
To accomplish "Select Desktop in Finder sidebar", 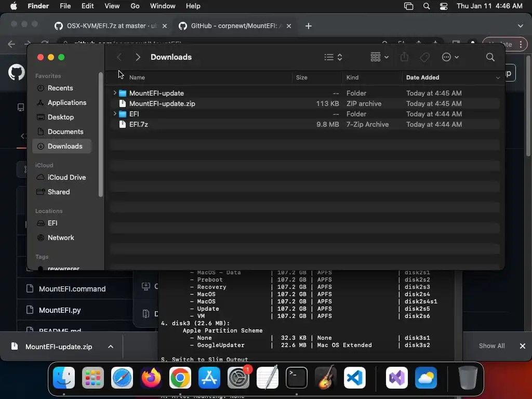I will click(x=60, y=117).
